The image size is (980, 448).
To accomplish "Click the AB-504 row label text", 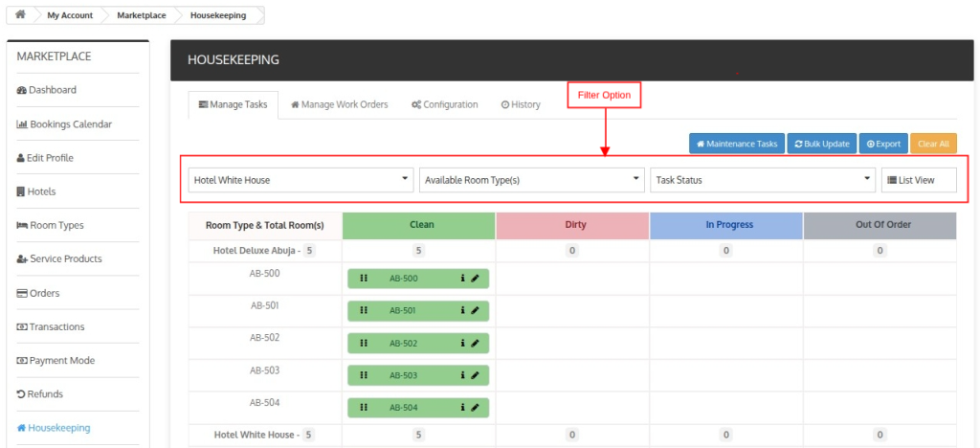I will pyautogui.click(x=264, y=403).
